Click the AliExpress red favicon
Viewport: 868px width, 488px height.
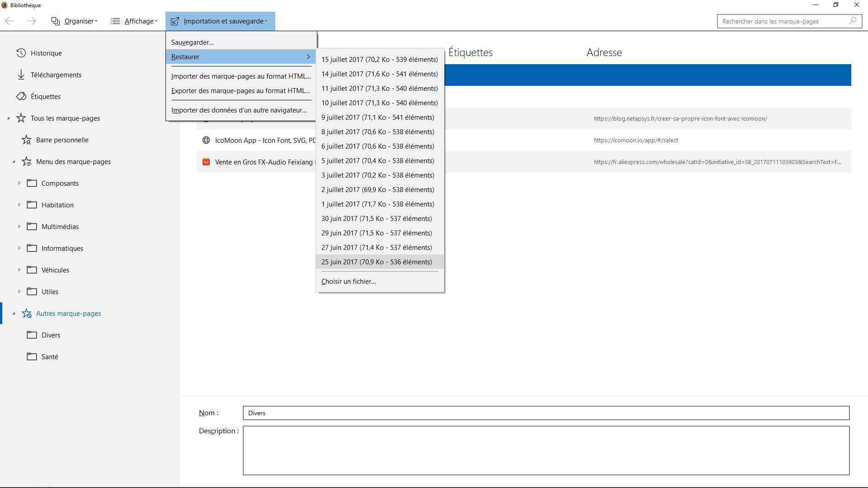click(x=206, y=162)
